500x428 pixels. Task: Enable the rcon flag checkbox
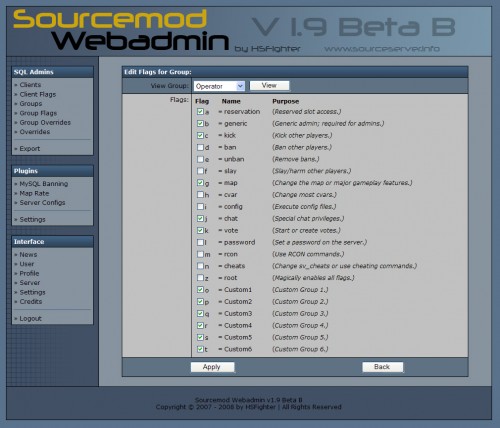[200, 254]
